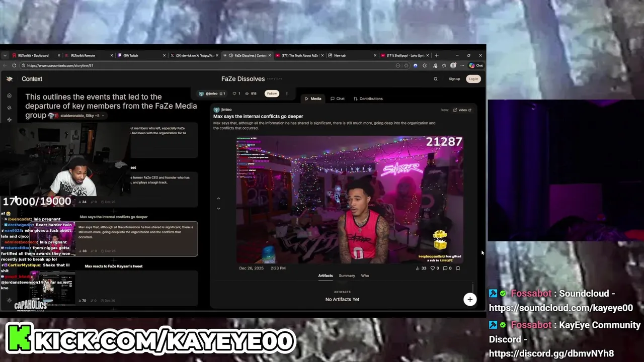Open the Shallipopi - Laho tab
644x362 pixels.
(405, 55)
